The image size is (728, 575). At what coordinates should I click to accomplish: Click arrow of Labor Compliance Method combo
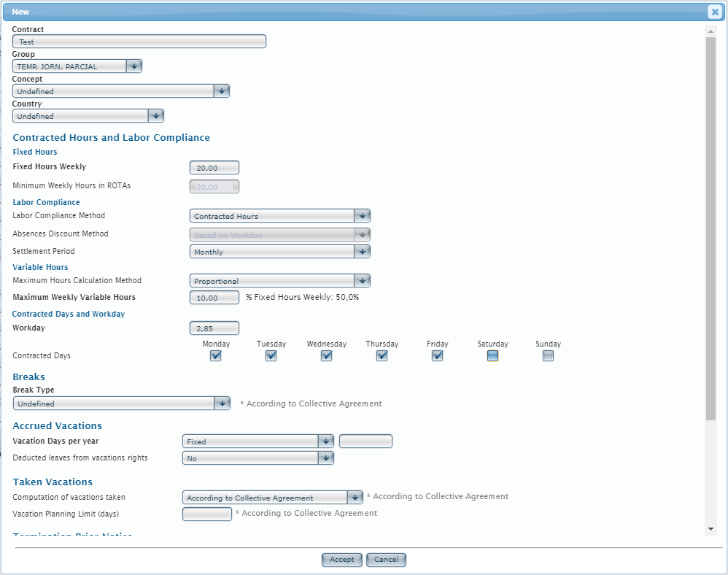coord(363,216)
